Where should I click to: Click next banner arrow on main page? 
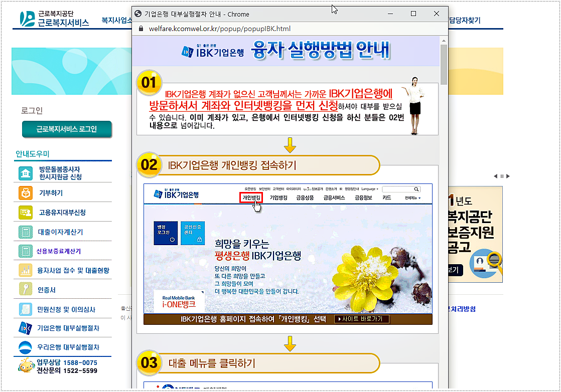pos(508,176)
